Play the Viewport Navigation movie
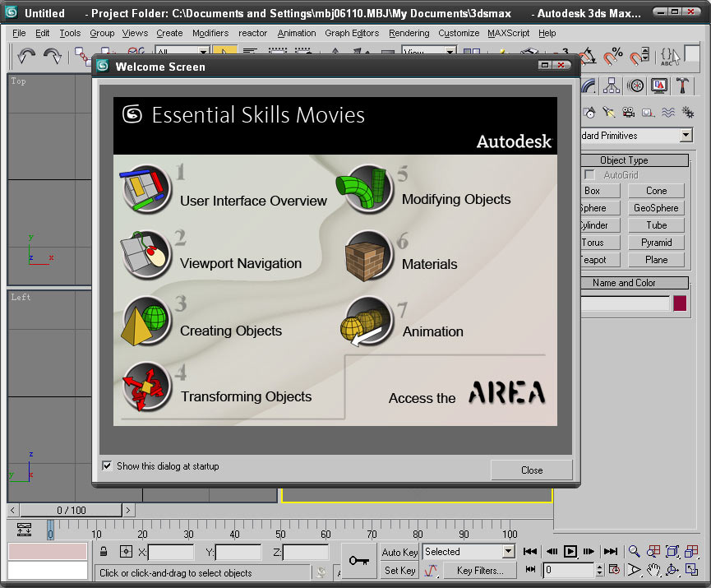The image size is (711, 588). click(211, 255)
